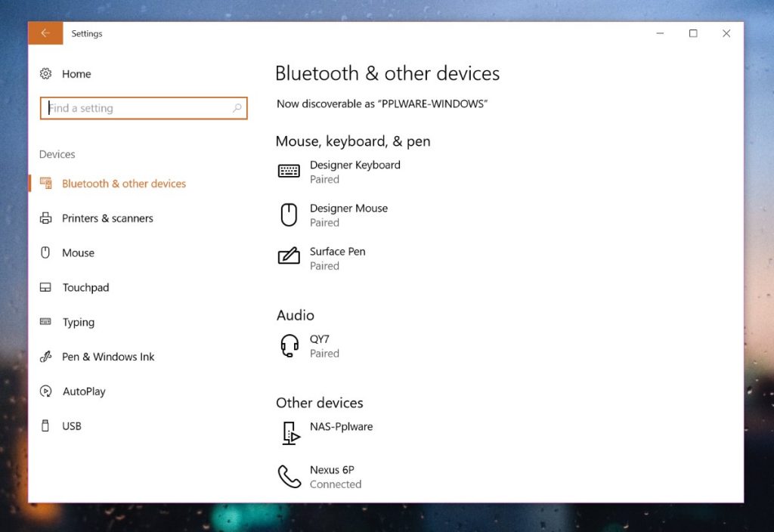Screen dimensions: 774x532
Task: Open Pen & Windows Ink settings
Action: (45, 356)
